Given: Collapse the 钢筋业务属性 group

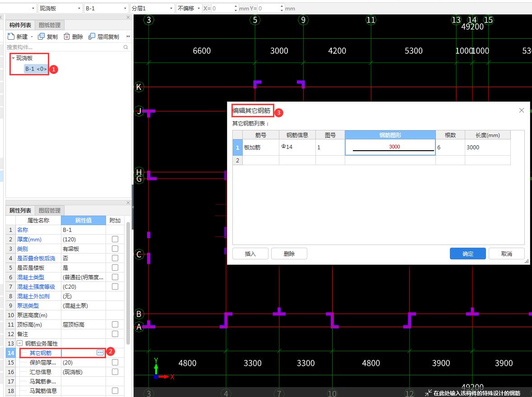Looking at the screenshot, I should click(x=20, y=343).
